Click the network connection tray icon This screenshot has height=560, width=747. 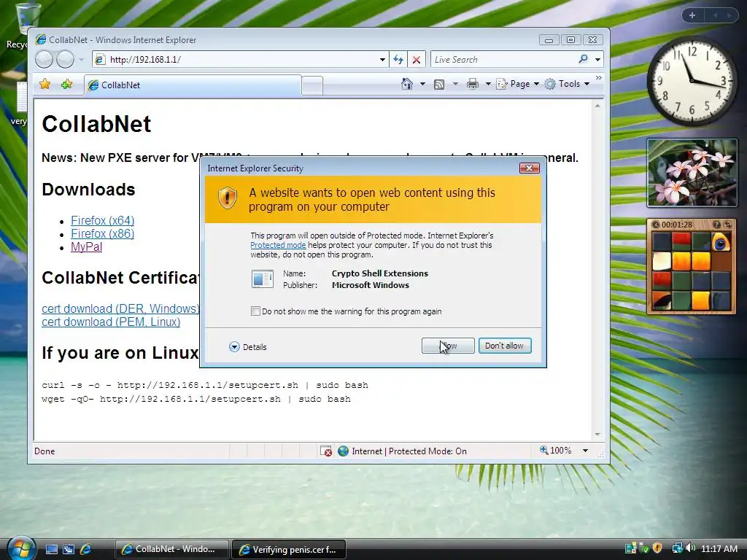click(x=677, y=548)
